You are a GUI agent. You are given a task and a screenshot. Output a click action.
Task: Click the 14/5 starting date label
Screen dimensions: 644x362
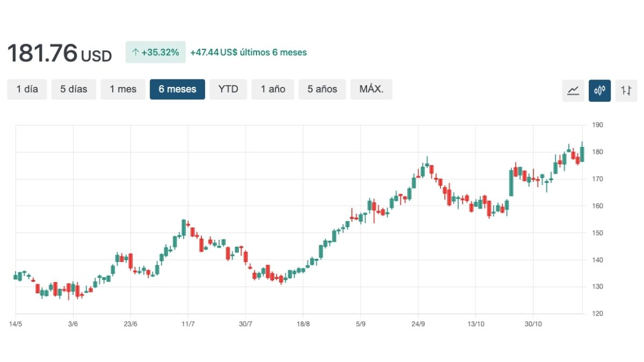(x=16, y=324)
